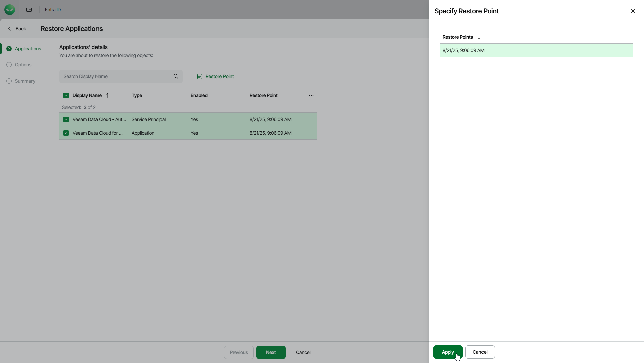Open the Summary wizard step
The width and height of the screenshot is (644, 363).
pos(25,81)
